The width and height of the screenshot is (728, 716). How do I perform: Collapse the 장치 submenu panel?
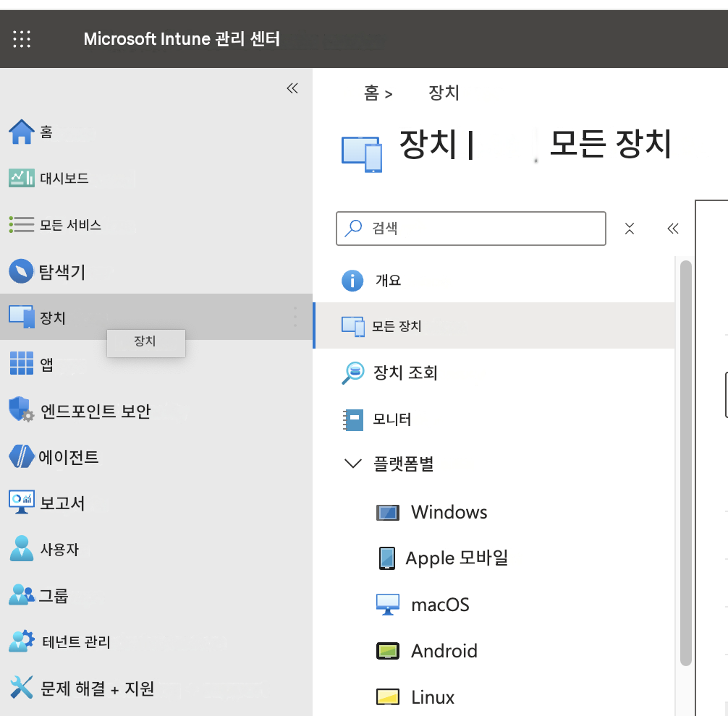pos(673,229)
